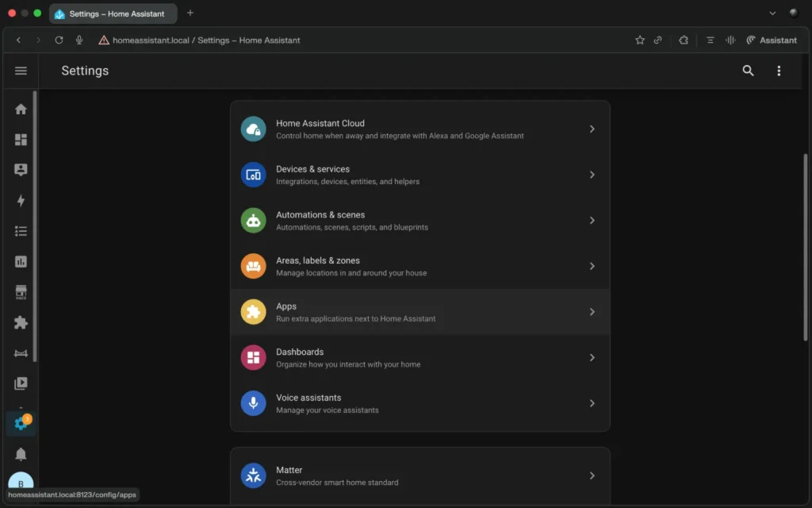This screenshot has height=508, width=812.
Task: Open Devices & services title
Action: (x=312, y=169)
